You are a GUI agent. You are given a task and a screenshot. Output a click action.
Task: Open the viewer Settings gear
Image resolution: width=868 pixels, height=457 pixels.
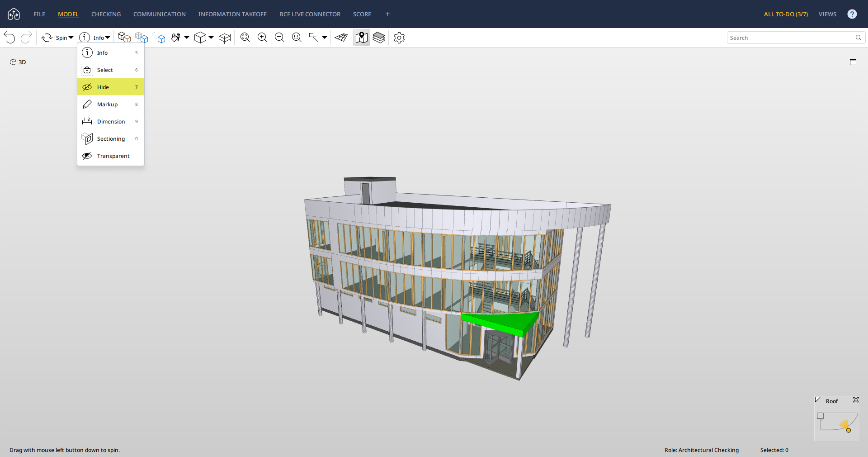pyautogui.click(x=399, y=38)
